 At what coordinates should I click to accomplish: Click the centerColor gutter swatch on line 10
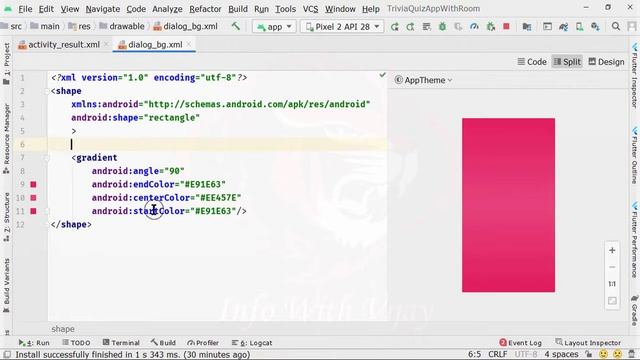click(x=33, y=198)
